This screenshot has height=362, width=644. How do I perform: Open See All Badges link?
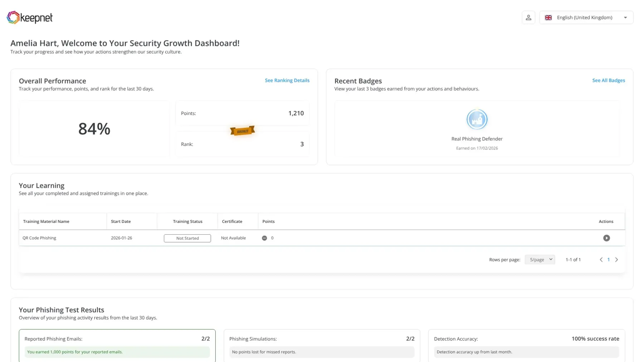[608, 80]
